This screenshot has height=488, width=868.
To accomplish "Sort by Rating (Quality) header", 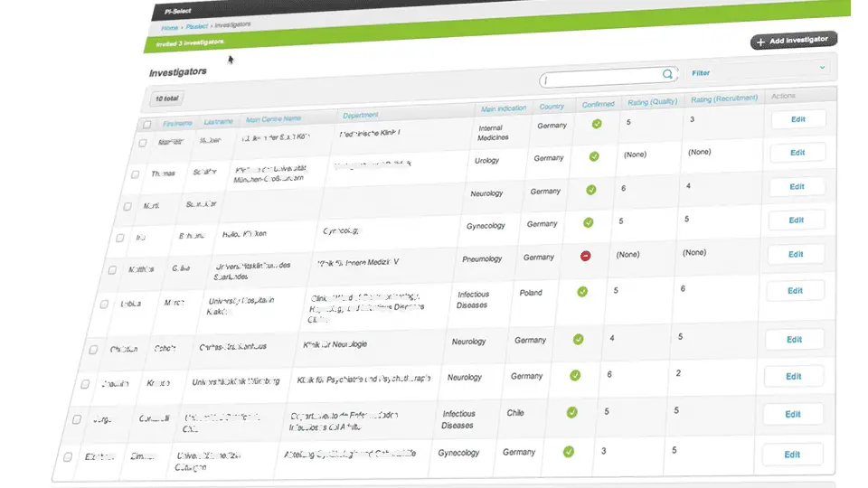I will coord(652,102).
